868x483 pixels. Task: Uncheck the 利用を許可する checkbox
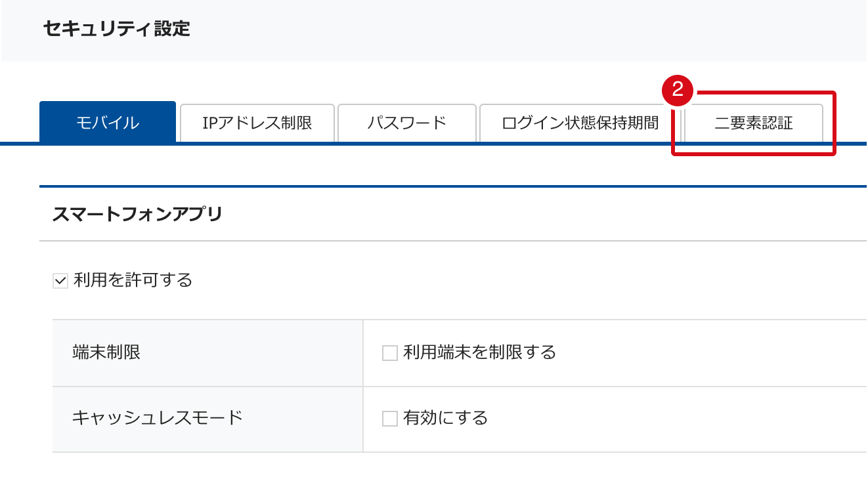[60, 282]
